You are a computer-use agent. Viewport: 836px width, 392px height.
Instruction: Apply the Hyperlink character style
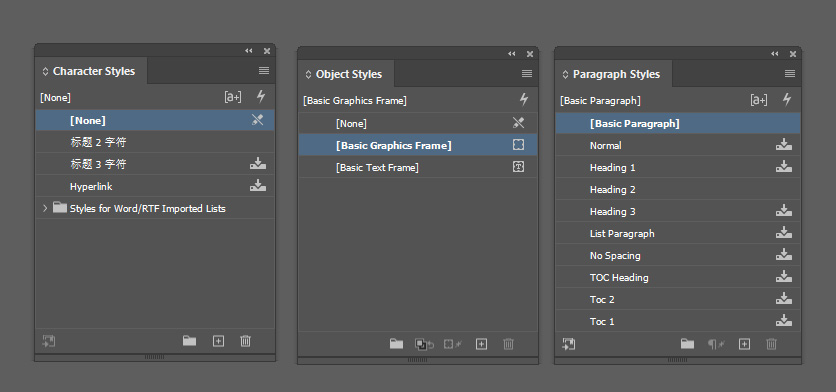155,186
